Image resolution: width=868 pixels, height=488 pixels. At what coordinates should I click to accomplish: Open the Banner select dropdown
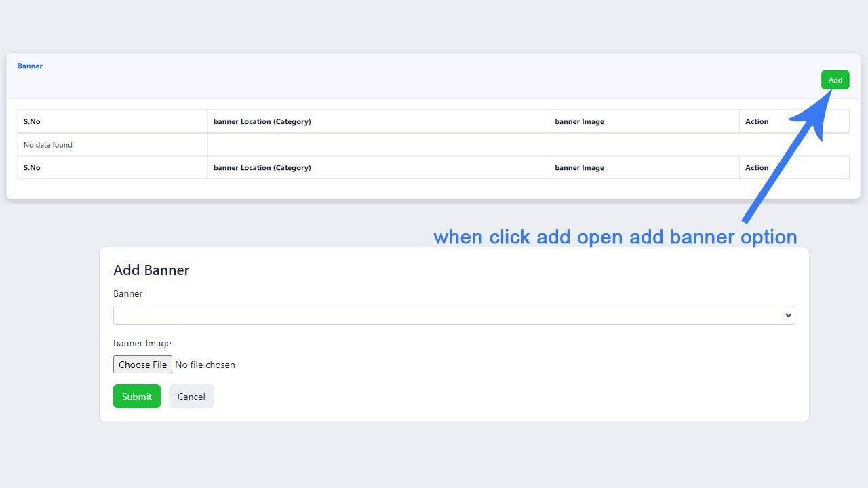click(448, 315)
